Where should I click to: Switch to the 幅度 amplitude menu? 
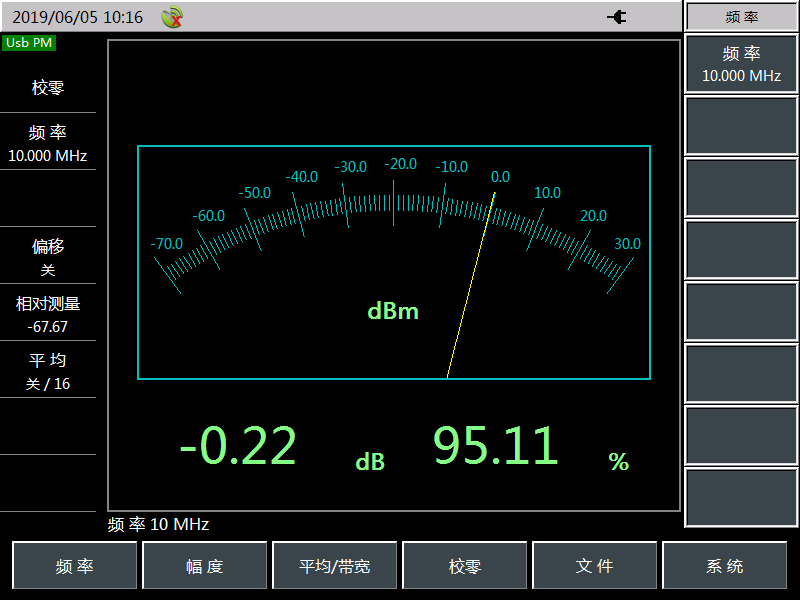click(204, 565)
